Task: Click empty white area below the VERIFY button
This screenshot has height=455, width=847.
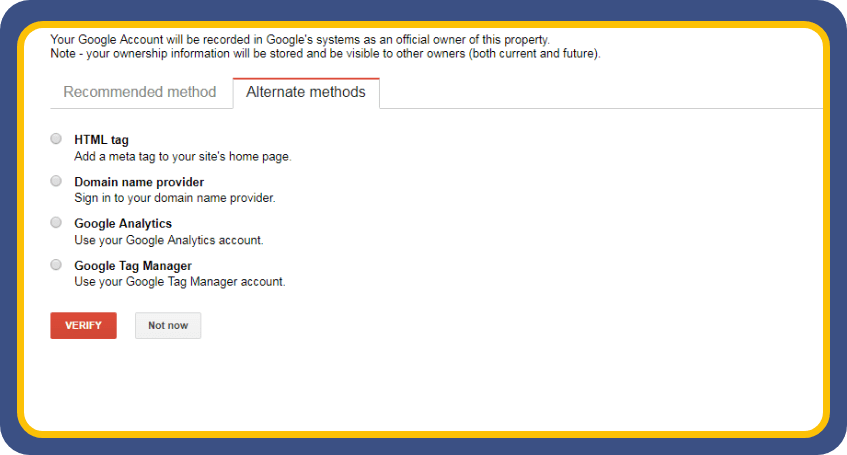Action: [x=300, y=390]
